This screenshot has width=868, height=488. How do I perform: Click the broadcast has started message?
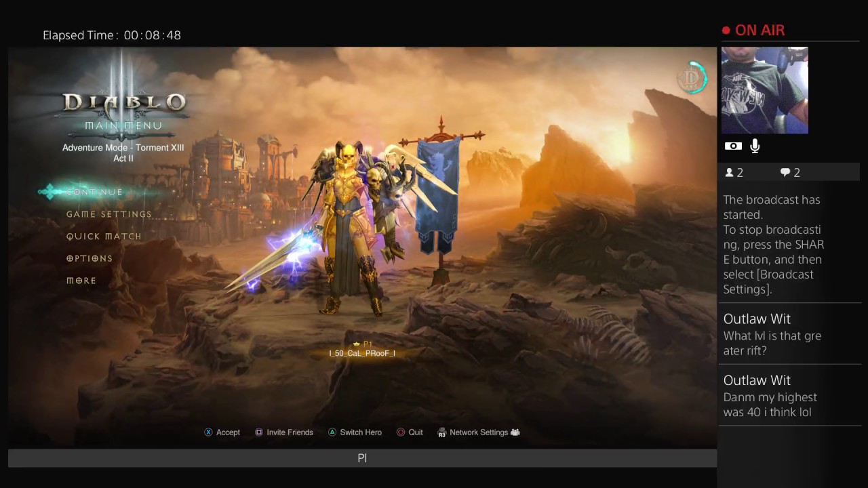point(774,245)
